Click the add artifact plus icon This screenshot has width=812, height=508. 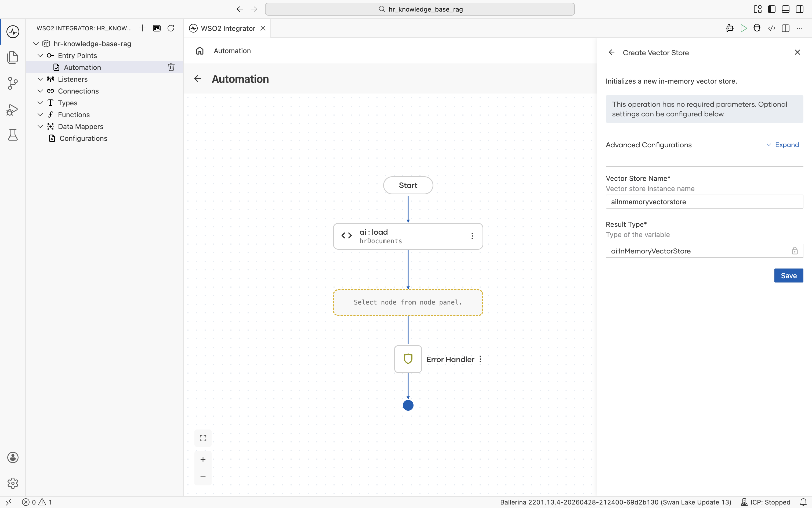point(143,28)
